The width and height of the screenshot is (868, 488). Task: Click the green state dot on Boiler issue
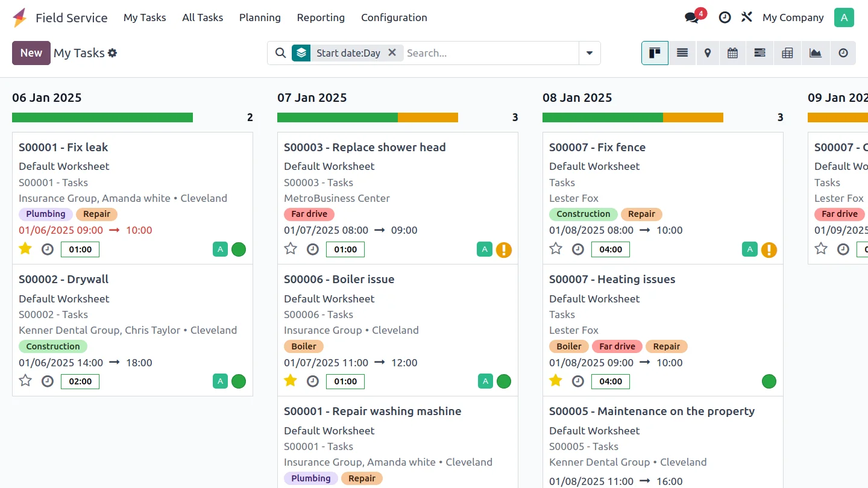pyautogui.click(x=504, y=381)
